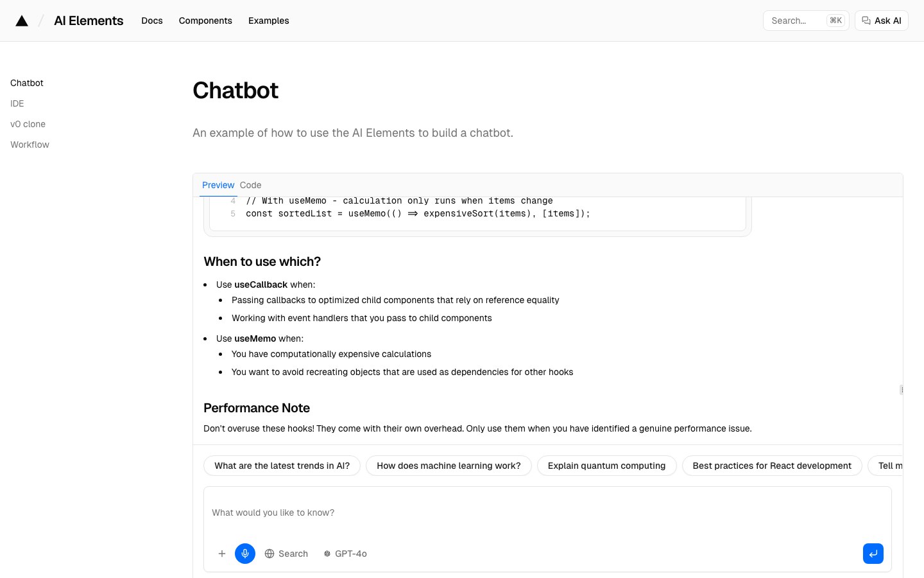Viewport: 924px width, 578px height.
Task: Switch to the Code tab
Action: click(x=250, y=185)
